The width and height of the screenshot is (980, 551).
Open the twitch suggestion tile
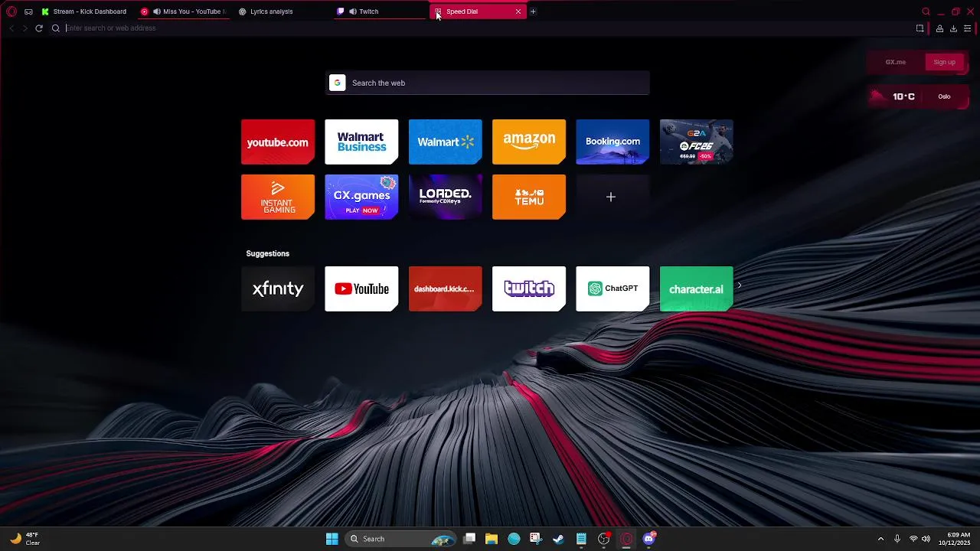click(529, 289)
